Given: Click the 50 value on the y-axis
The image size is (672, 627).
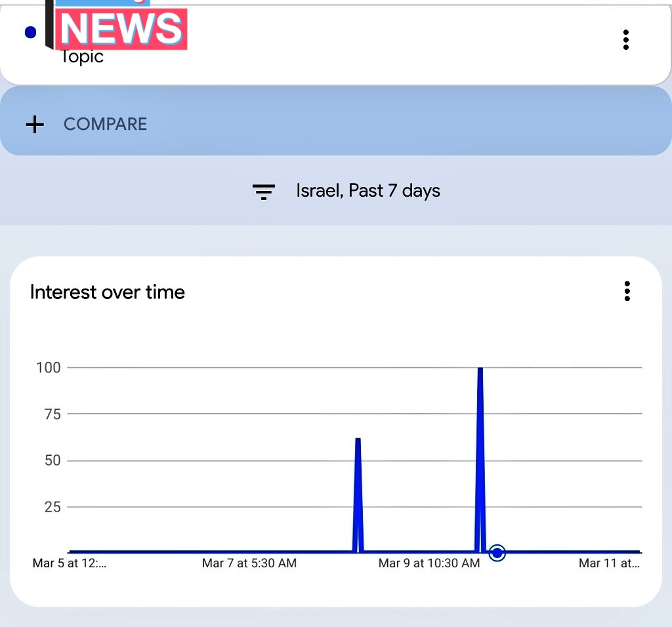Looking at the screenshot, I should coord(52,460).
